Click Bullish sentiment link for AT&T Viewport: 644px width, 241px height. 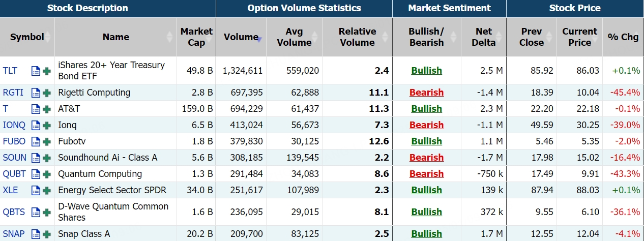[426, 109]
